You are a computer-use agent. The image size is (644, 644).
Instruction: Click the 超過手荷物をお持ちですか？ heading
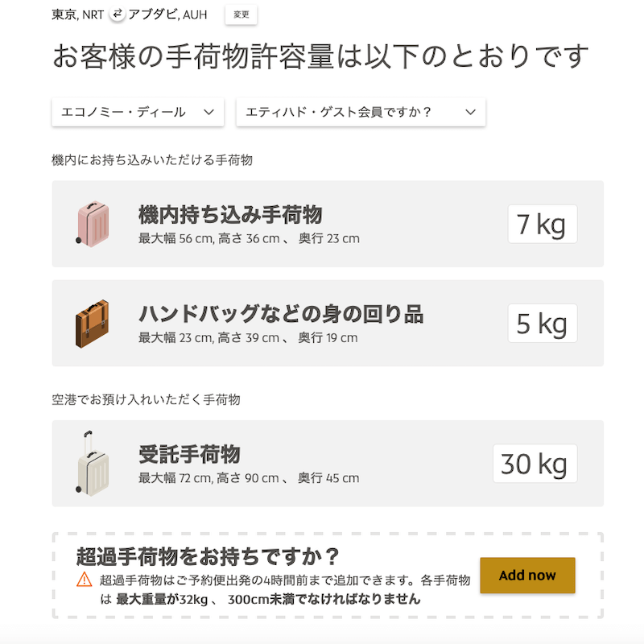(x=208, y=556)
